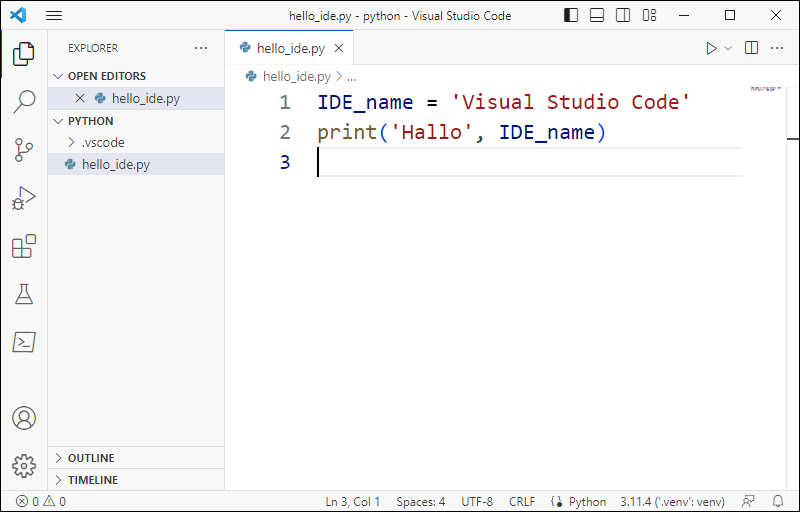Collapse the PYTHON folder section
The height and width of the screenshot is (512, 800).
click(x=136, y=121)
